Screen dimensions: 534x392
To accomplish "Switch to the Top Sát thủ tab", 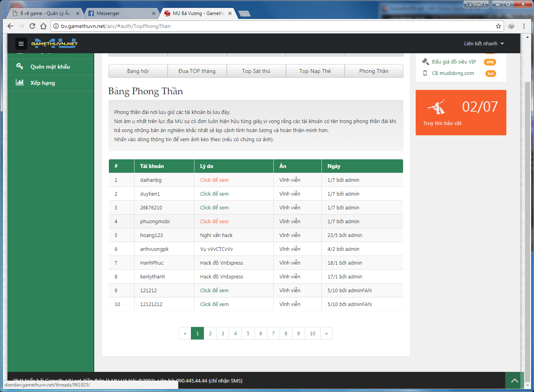I will coord(256,71).
